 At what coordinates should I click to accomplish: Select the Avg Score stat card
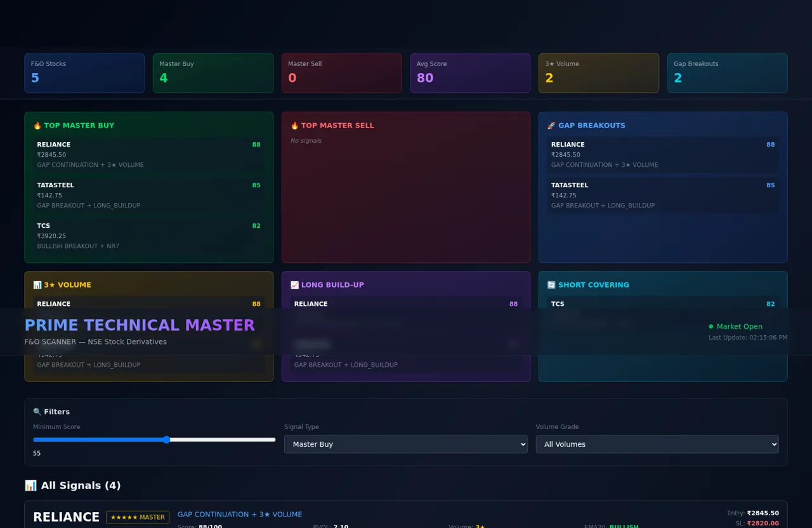click(470, 73)
